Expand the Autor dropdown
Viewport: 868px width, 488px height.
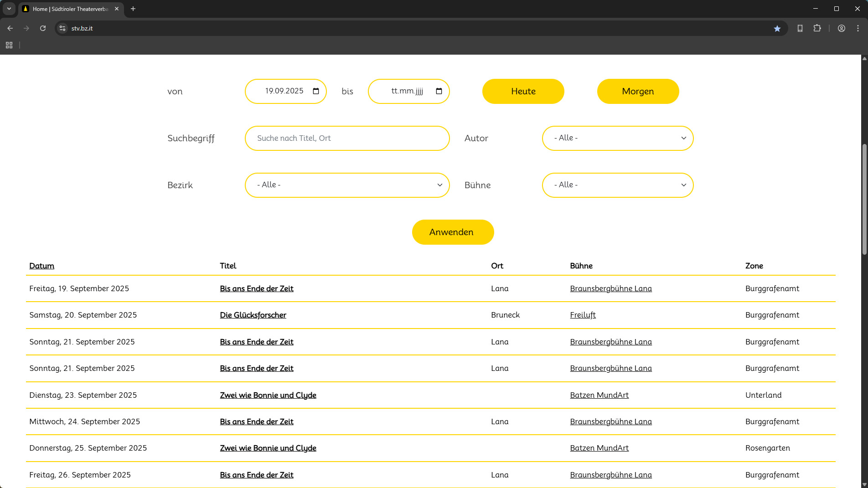pos(617,138)
